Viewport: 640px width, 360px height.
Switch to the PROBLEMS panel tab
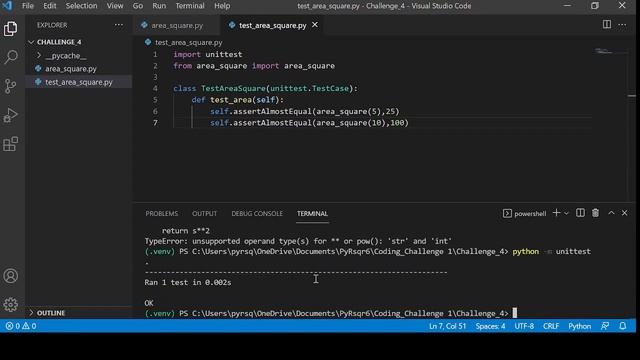tap(162, 213)
